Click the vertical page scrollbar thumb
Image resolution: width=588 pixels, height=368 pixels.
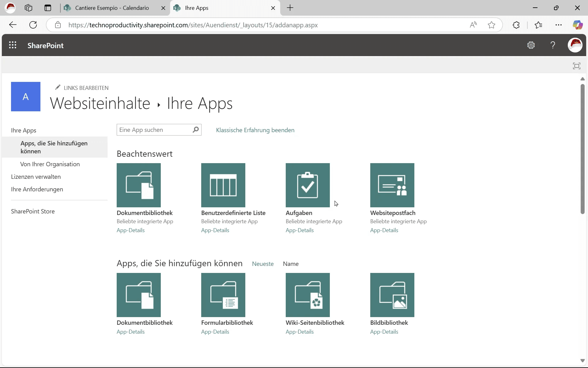tap(582, 149)
